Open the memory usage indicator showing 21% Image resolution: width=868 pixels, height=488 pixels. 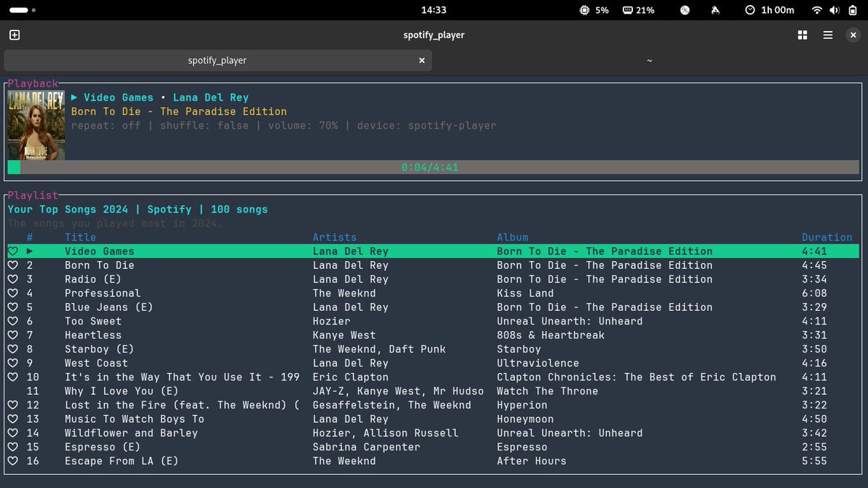click(x=638, y=10)
